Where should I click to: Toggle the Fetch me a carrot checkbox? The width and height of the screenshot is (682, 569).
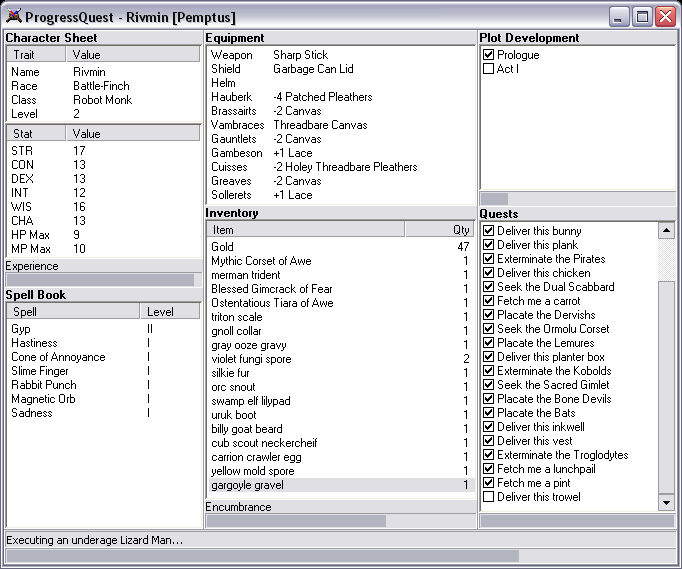pos(488,301)
